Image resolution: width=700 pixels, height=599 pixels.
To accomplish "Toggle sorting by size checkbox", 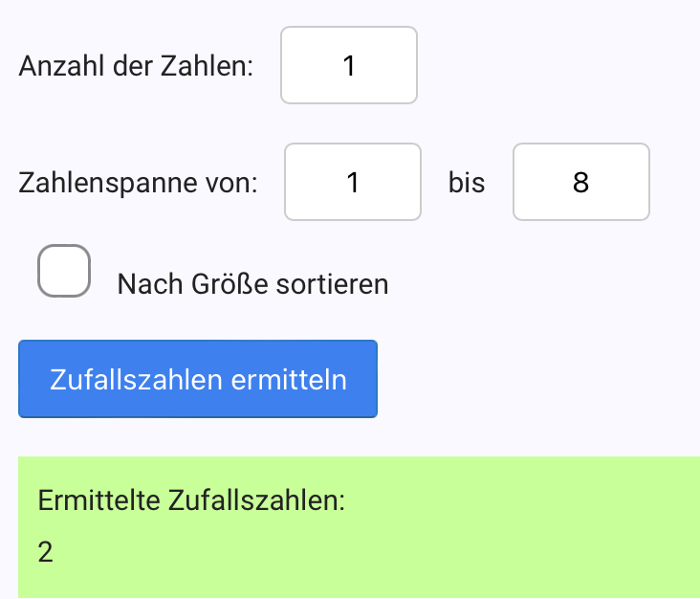I will 64,271.
